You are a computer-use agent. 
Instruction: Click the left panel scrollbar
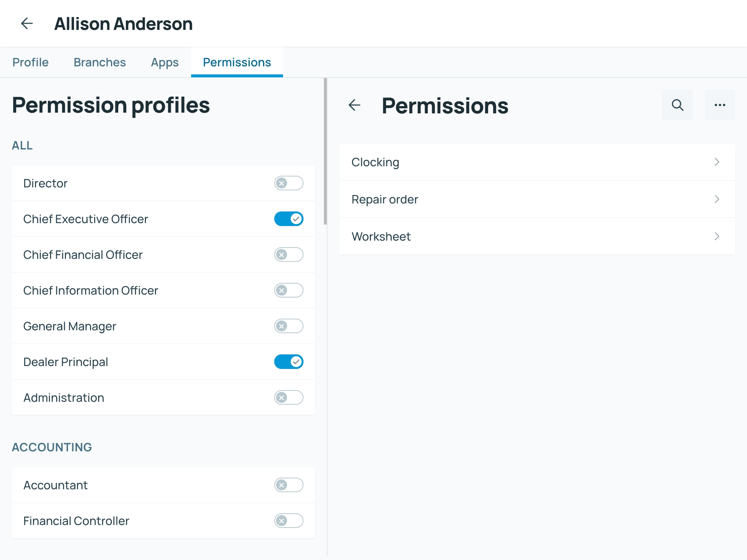point(325,151)
